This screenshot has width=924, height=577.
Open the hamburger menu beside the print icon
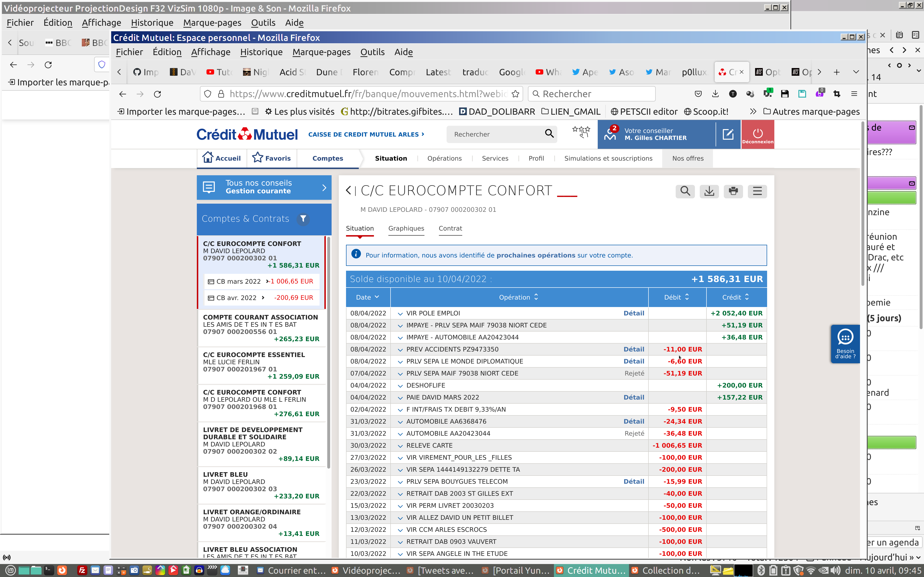click(757, 191)
